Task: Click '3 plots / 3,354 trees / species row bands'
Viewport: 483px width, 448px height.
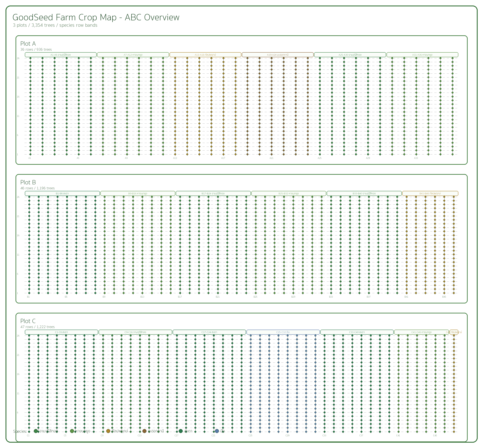Action: click(x=55, y=25)
